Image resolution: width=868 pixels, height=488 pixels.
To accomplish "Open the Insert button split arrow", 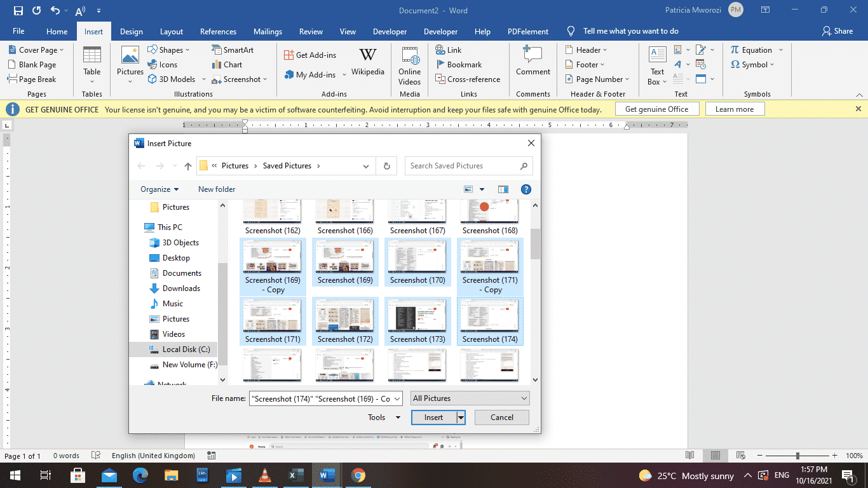I will click(x=461, y=417).
